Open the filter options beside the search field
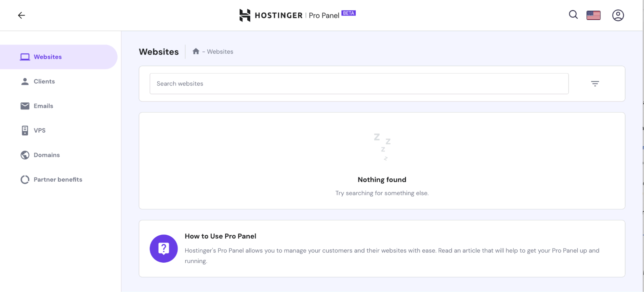Viewport: 644px width, 292px height. [x=595, y=84]
